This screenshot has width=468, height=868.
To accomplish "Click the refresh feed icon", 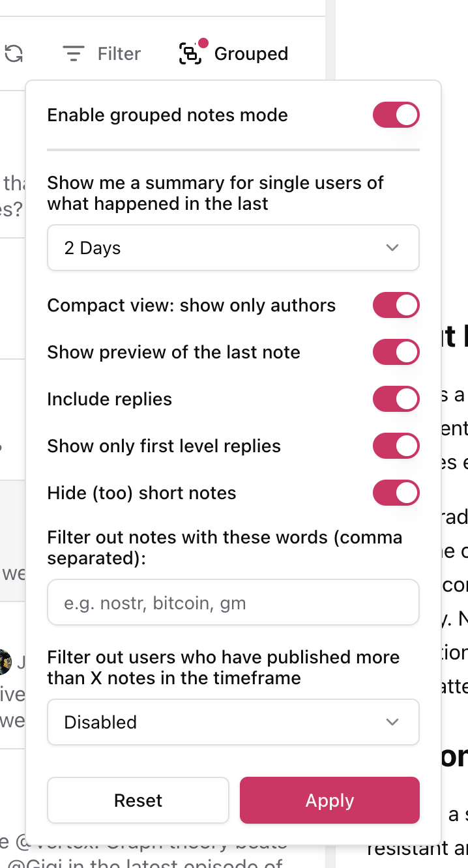I will pos(13,53).
